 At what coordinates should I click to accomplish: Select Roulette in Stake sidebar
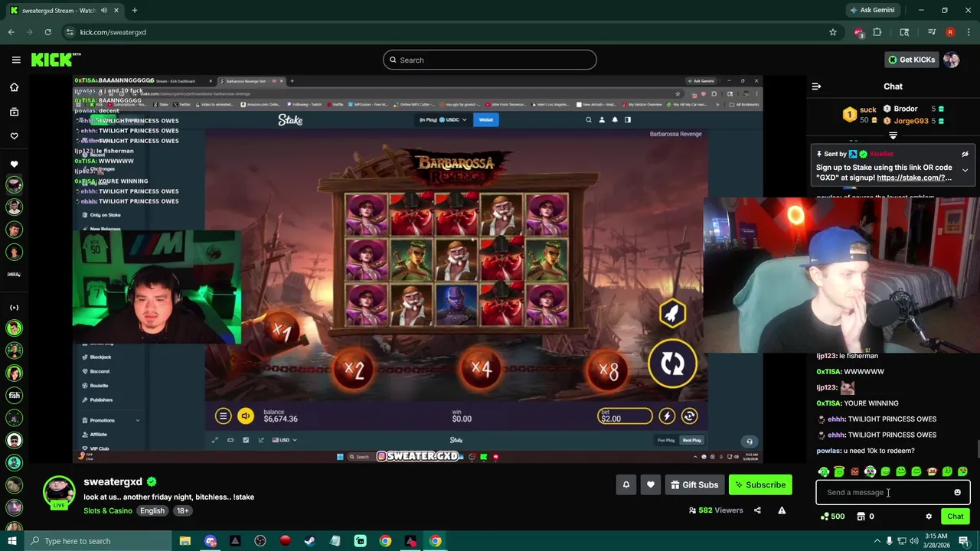coord(99,386)
